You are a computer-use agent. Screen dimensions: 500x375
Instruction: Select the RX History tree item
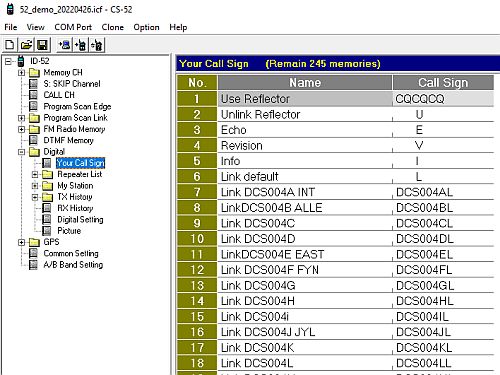point(75,208)
